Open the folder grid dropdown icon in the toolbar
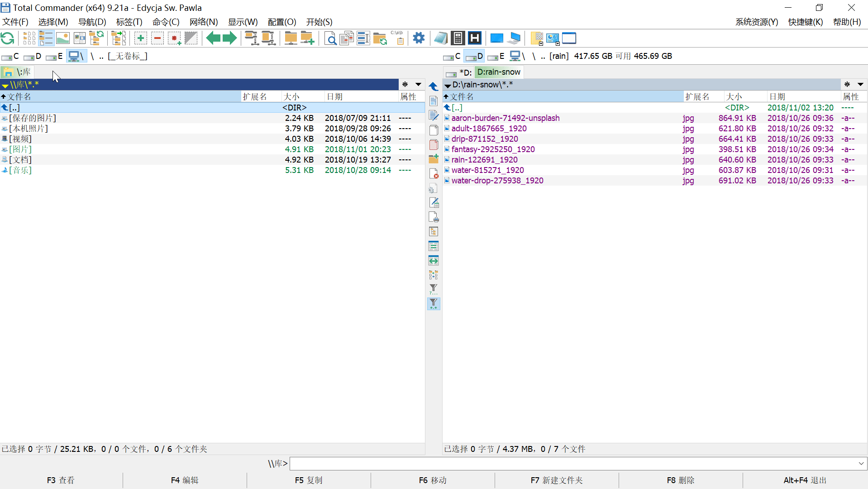Screen dimensions: 868x489 tap(537, 38)
